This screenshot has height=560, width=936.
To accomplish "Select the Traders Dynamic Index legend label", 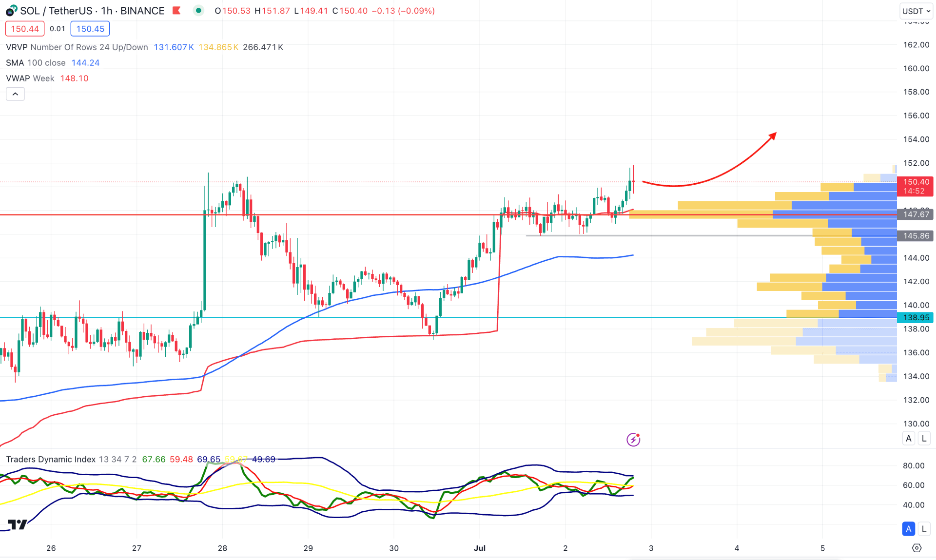I will pyautogui.click(x=51, y=459).
